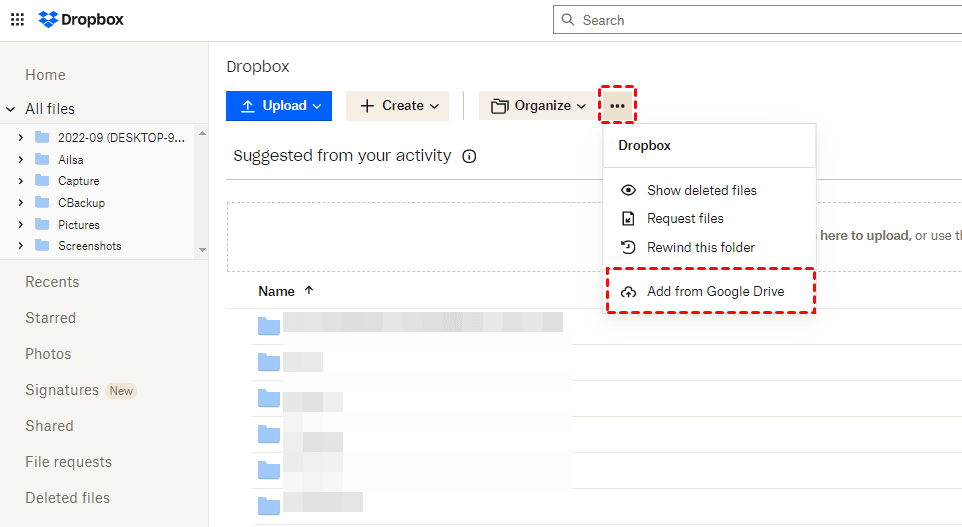The height and width of the screenshot is (527, 962).
Task: Go to Deleted files in sidebar
Action: click(67, 498)
